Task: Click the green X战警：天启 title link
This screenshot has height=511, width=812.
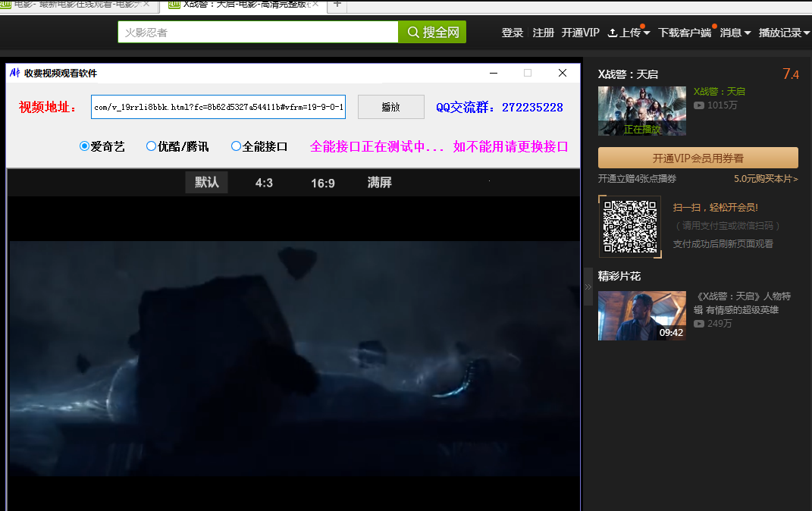Action: (720, 92)
